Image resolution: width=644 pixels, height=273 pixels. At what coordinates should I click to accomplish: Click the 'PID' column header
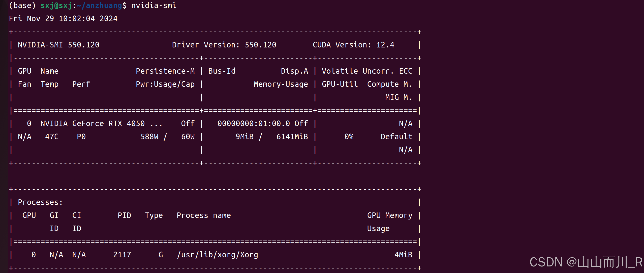point(124,215)
